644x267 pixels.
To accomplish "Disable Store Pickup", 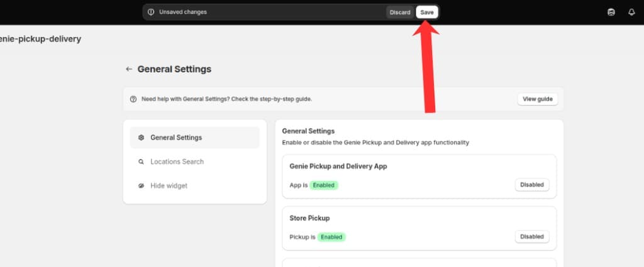I will (532, 237).
